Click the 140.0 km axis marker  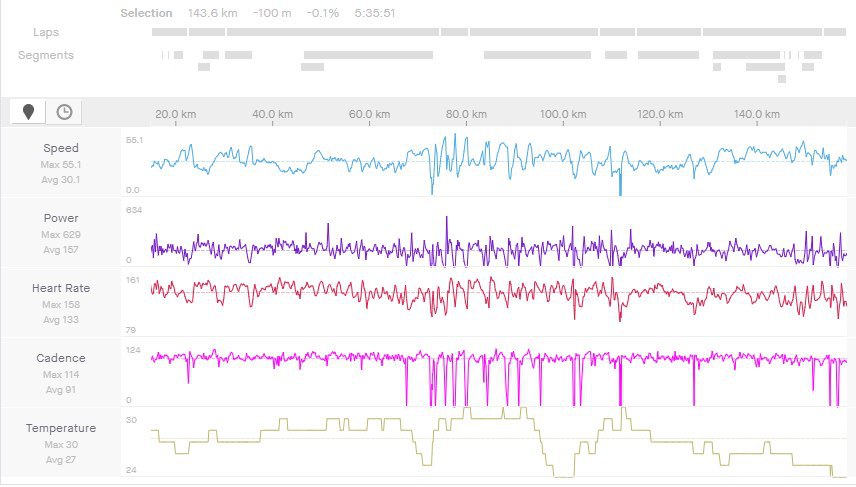(x=757, y=114)
